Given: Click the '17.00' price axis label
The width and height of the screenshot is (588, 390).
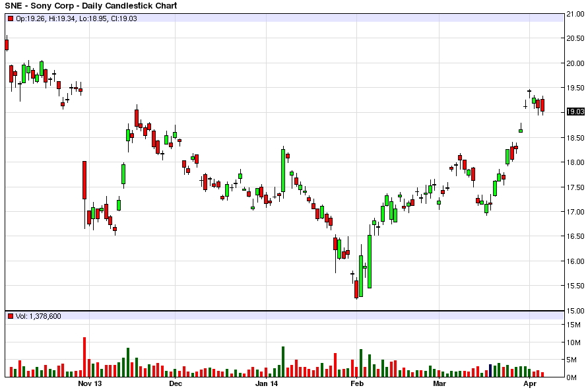Looking at the screenshot, I should (575, 212).
